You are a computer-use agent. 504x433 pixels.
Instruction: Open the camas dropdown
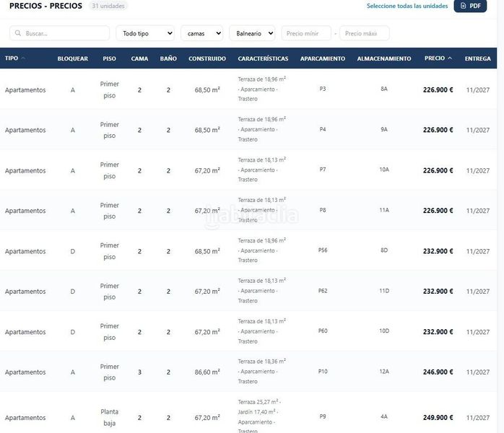(202, 33)
